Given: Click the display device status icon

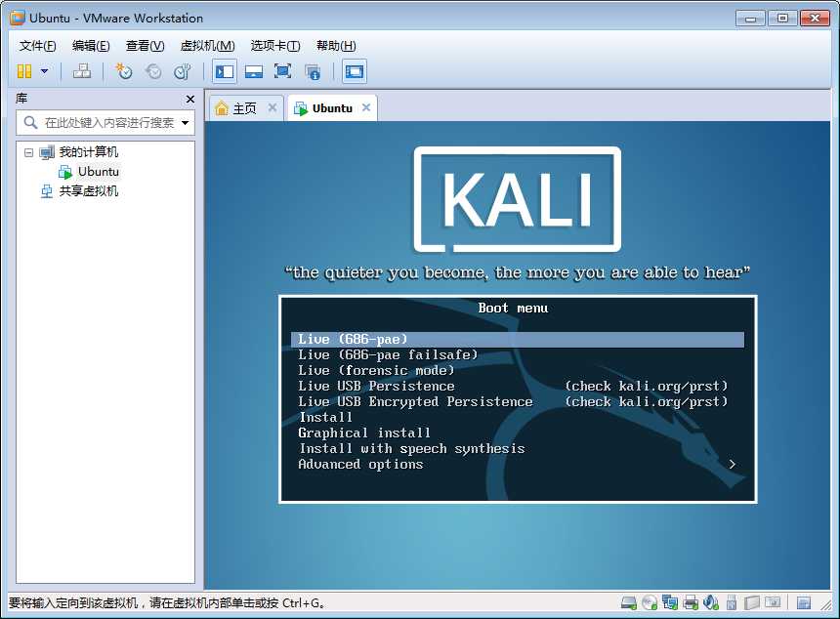Looking at the screenshot, I should pos(773,602).
